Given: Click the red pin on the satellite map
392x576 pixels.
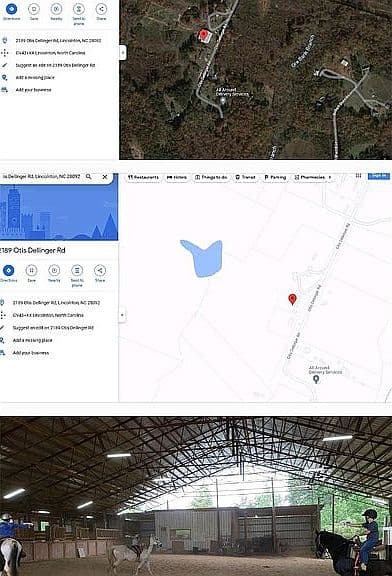Looking at the screenshot, I should (x=203, y=35).
